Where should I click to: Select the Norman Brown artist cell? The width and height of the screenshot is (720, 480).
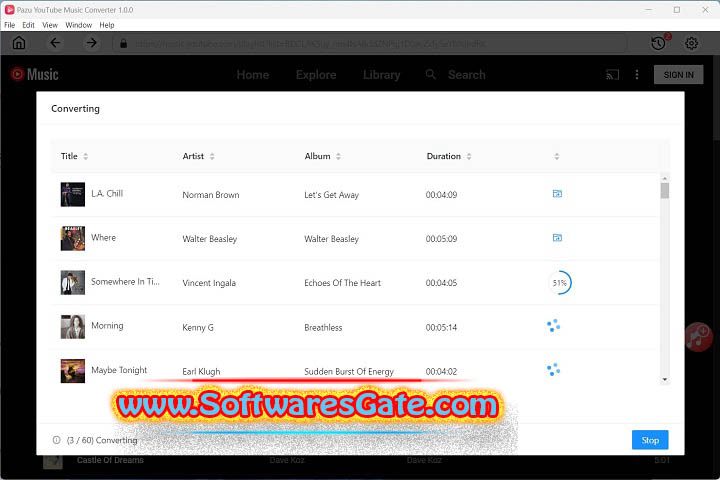(x=211, y=195)
